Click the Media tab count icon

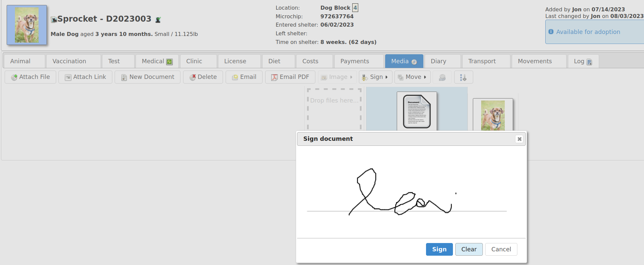point(414,62)
